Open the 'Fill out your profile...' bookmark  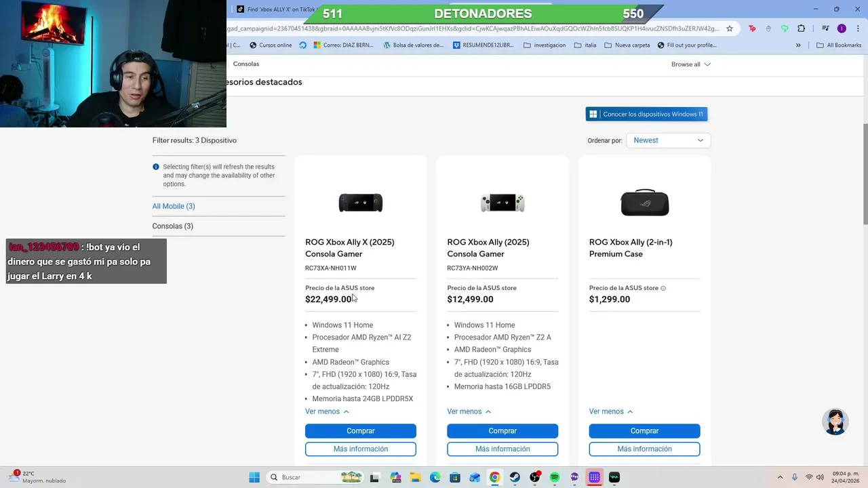click(x=687, y=45)
